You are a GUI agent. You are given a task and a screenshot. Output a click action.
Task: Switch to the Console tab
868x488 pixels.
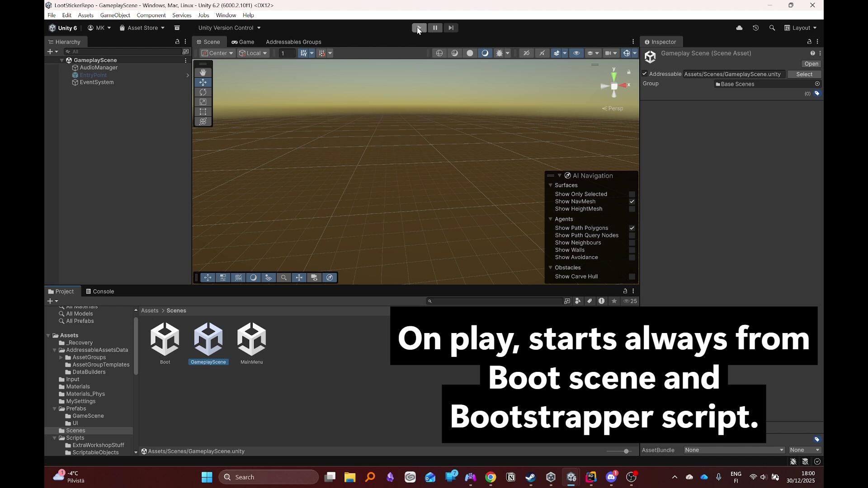pos(100,291)
